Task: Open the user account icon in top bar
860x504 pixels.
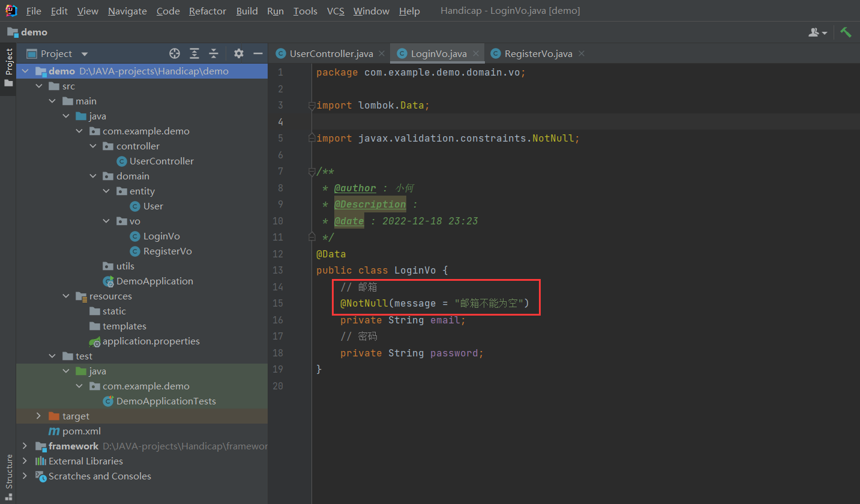Action: pos(818,32)
